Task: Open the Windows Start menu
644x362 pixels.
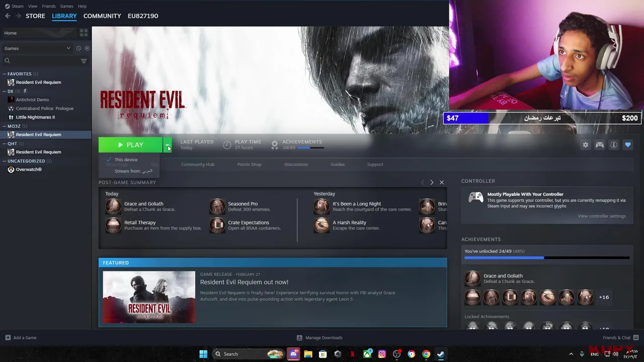Action: [203, 354]
